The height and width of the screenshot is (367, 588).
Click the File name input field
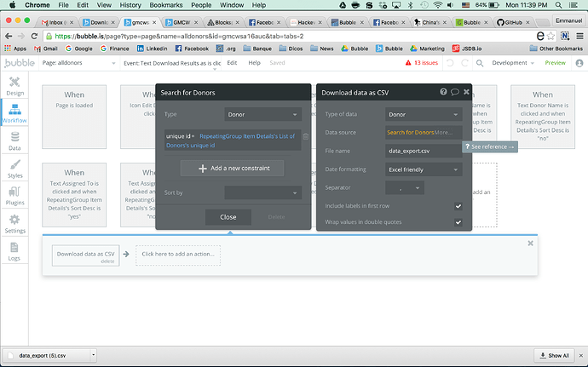(x=424, y=151)
